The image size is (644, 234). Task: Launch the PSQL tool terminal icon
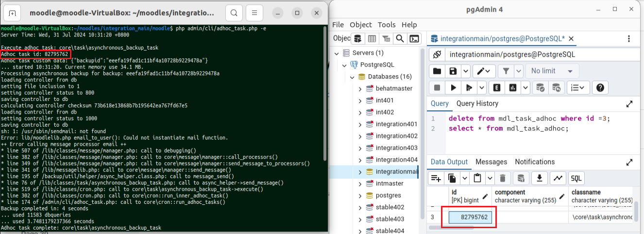[x=414, y=38]
